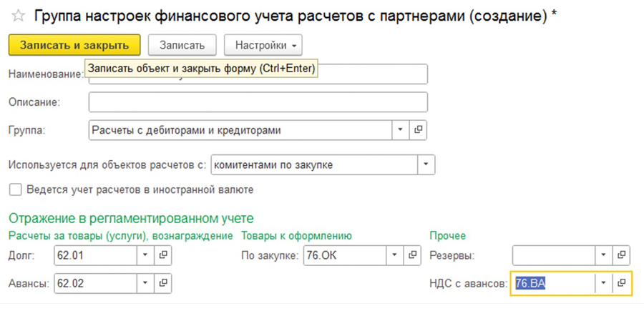Open the Группа field selection form icon
The width and height of the screenshot is (644, 321).
[x=419, y=130]
